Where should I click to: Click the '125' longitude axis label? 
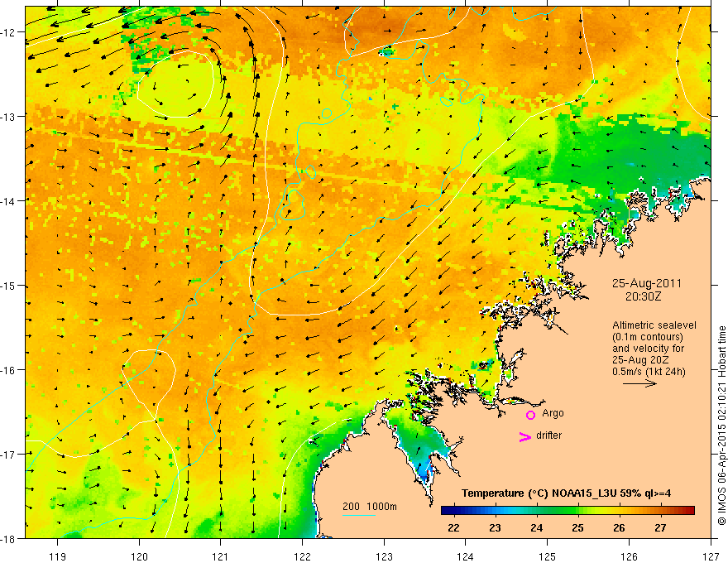548,556
